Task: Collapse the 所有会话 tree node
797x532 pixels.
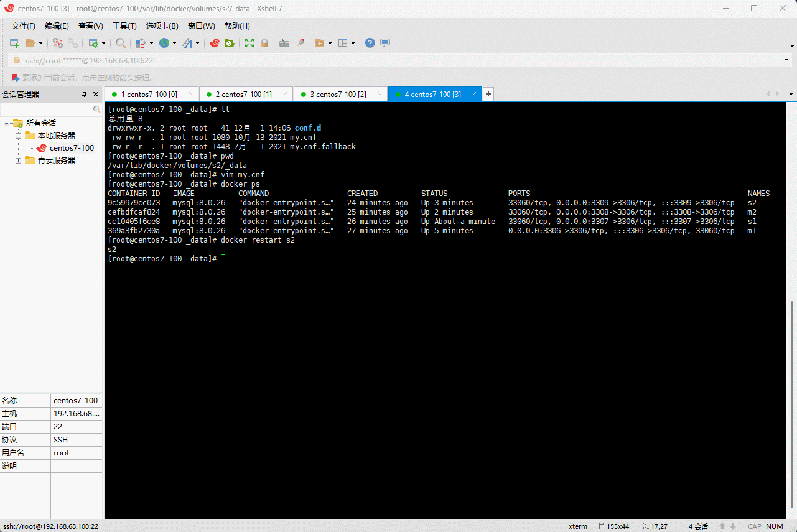Action: (x=6, y=123)
